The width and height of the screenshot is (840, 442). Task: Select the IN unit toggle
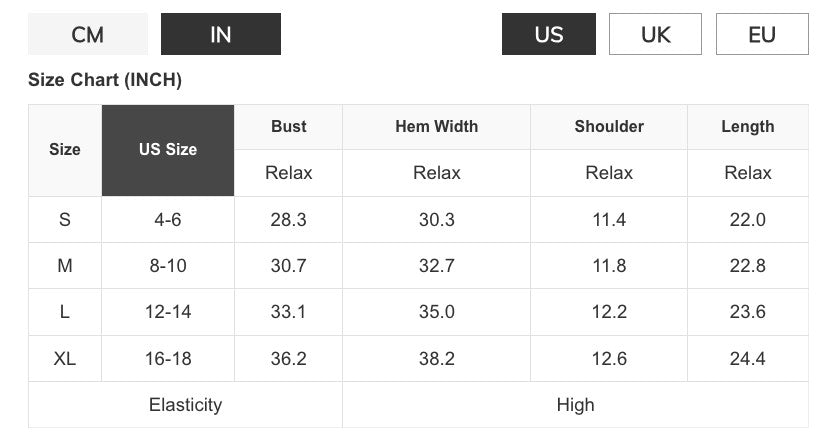pyautogui.click(x=221, y=34)
